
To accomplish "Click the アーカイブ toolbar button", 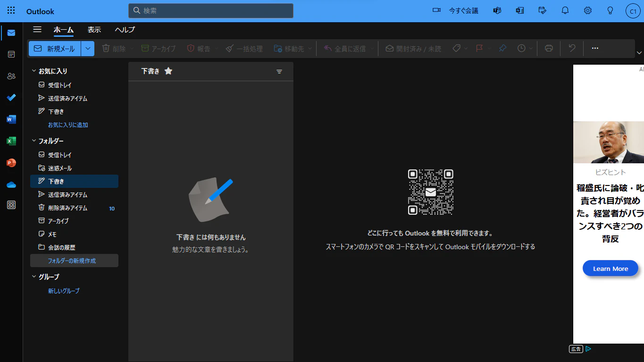I will (x=159, y=49).
